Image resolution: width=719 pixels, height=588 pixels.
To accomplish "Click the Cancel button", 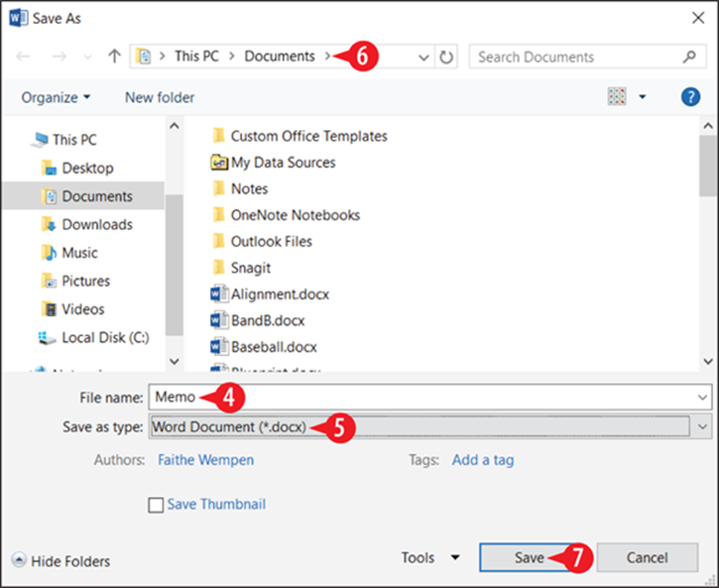I will click(647, 557).
